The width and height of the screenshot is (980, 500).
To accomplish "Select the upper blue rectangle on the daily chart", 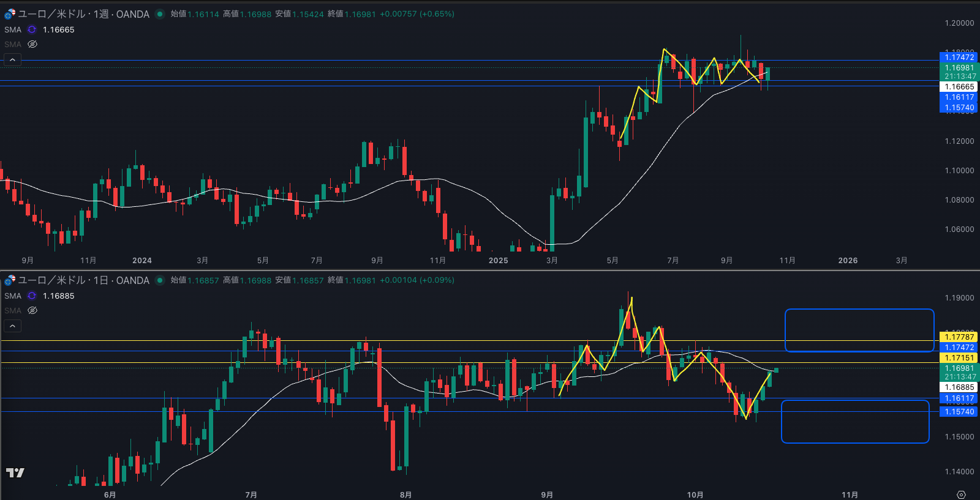I will point(859,310).
